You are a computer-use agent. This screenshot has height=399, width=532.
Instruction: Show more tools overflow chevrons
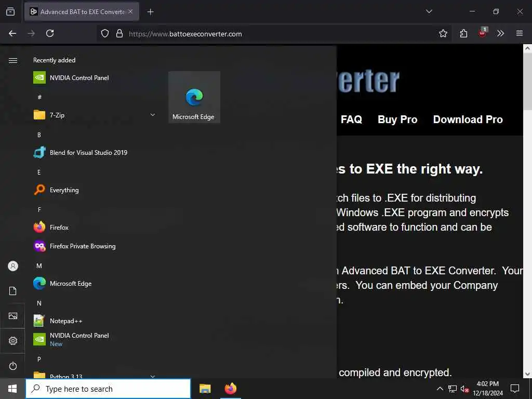point(500,33)
